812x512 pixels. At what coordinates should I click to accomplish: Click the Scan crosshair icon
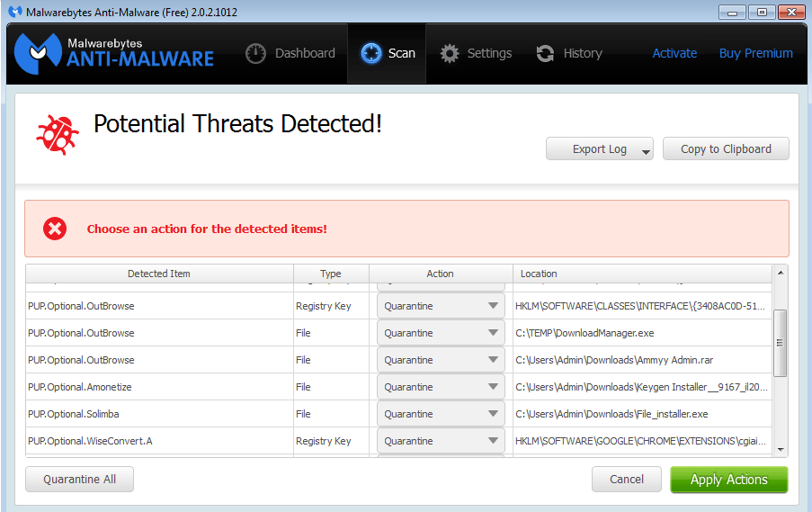370,53
